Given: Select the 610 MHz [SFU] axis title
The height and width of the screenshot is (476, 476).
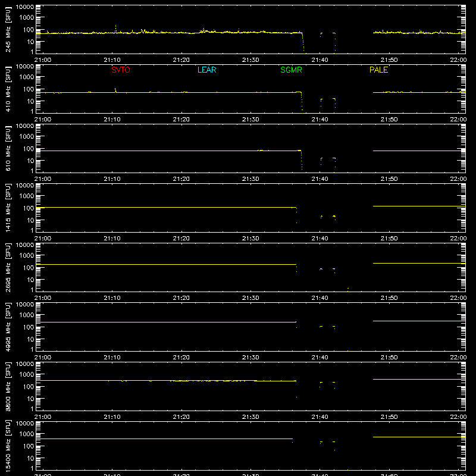Looking at the screenshot, I should [8, 148].
